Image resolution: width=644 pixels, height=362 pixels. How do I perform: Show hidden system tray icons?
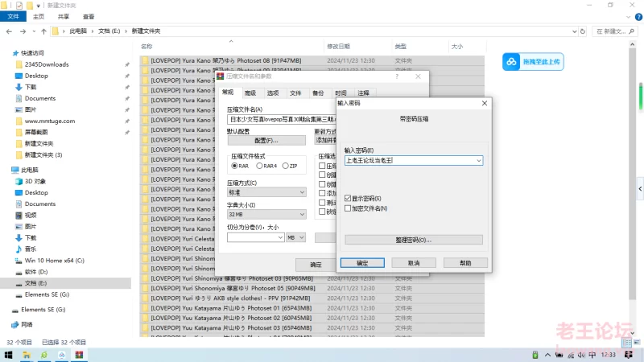(x=547, y=355)
